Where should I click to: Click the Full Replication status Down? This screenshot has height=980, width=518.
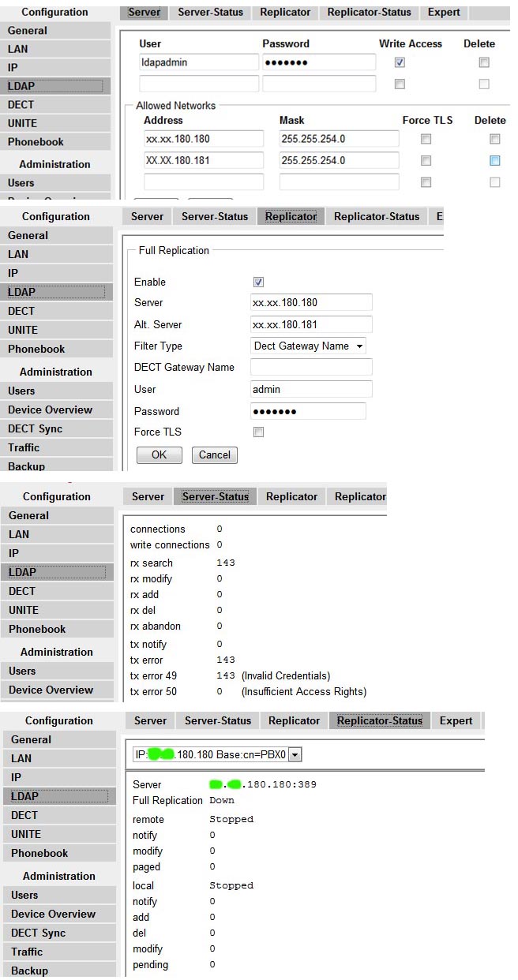[222, 800]
